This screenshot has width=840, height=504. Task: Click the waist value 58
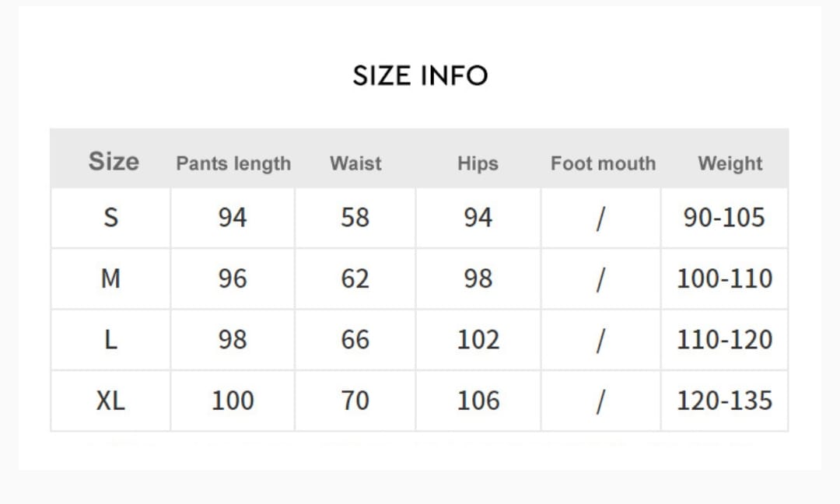355,218
